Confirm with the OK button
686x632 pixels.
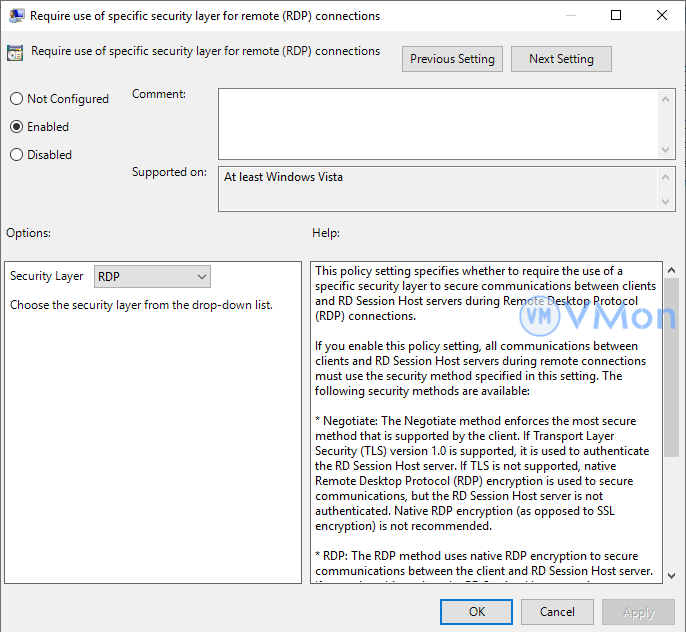(x=476, y=611)
